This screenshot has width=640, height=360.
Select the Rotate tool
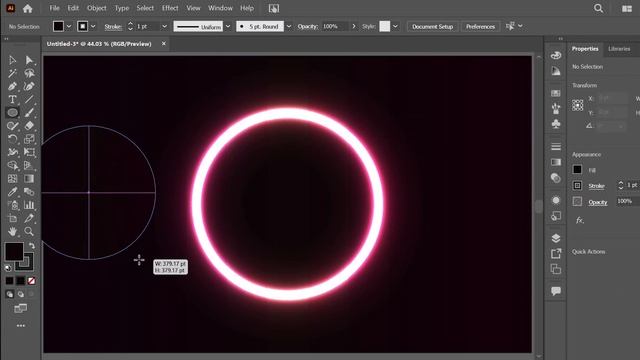[13, 139]
